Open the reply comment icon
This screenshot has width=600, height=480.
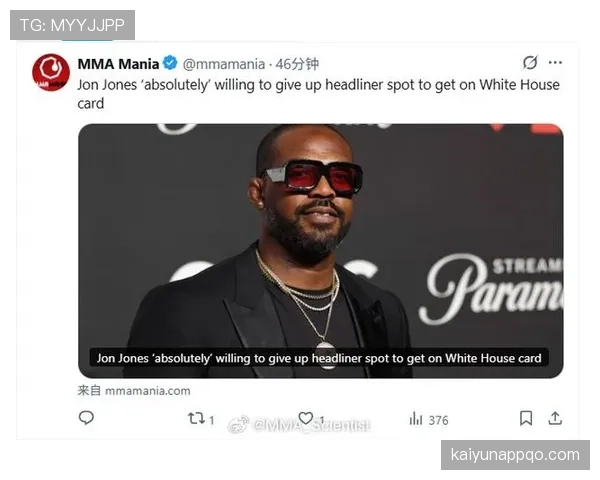click(x=86, y=418)
